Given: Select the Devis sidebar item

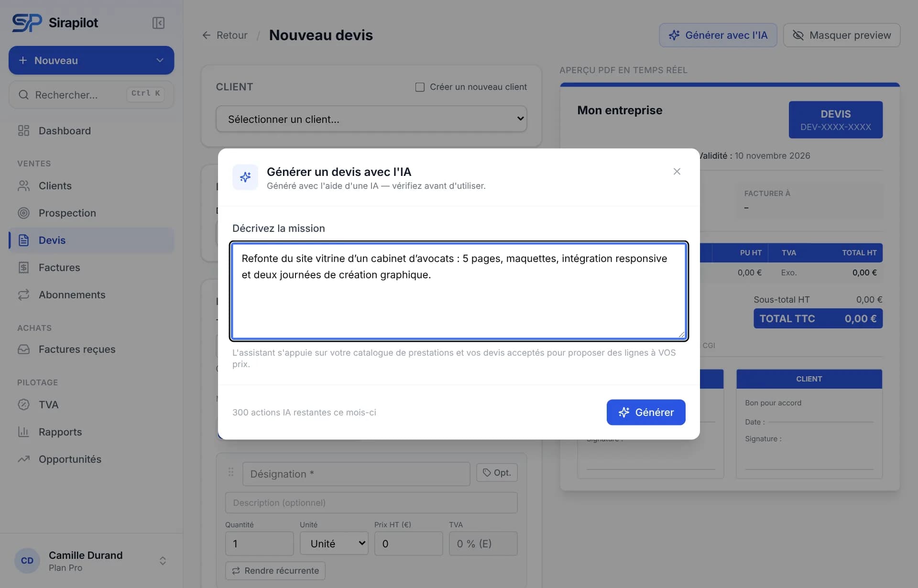Looking at the screenshot, I should (x=91, y=240).
